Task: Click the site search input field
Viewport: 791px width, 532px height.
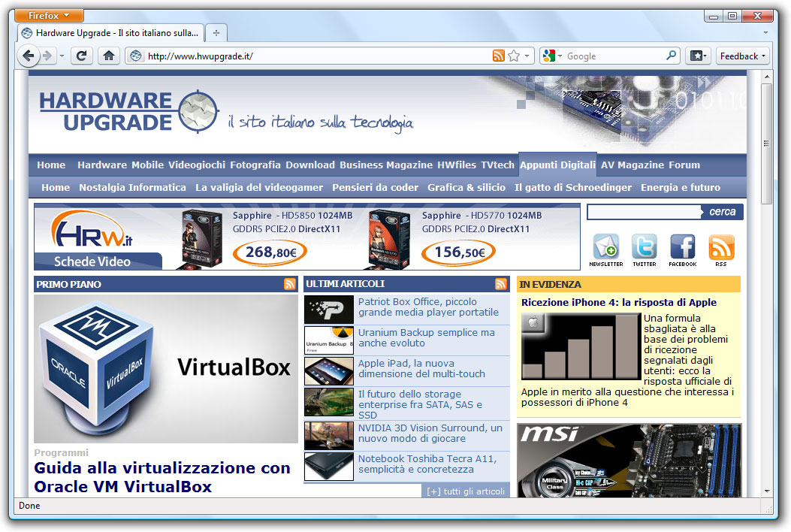Action: pyautogui.click(x=645, y=212)
